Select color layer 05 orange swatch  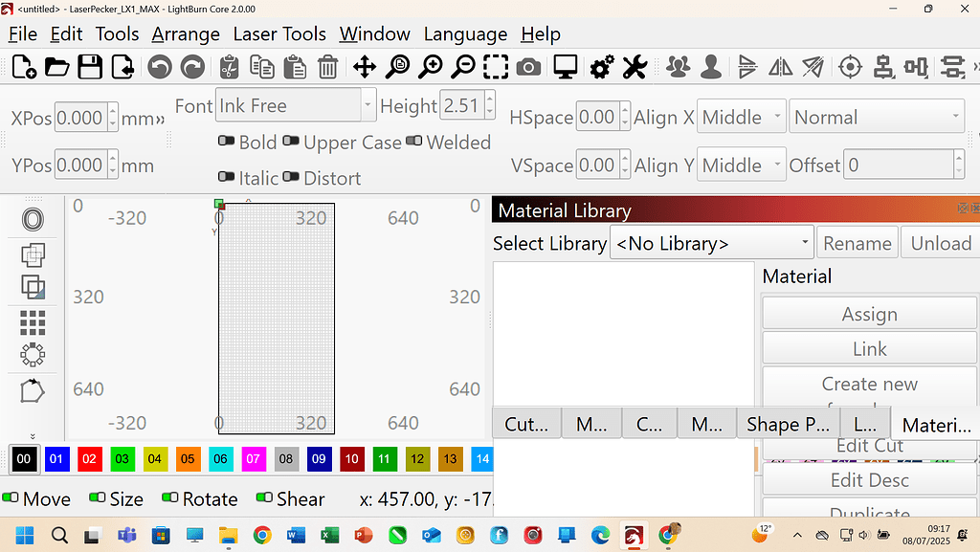click(188, 459)
